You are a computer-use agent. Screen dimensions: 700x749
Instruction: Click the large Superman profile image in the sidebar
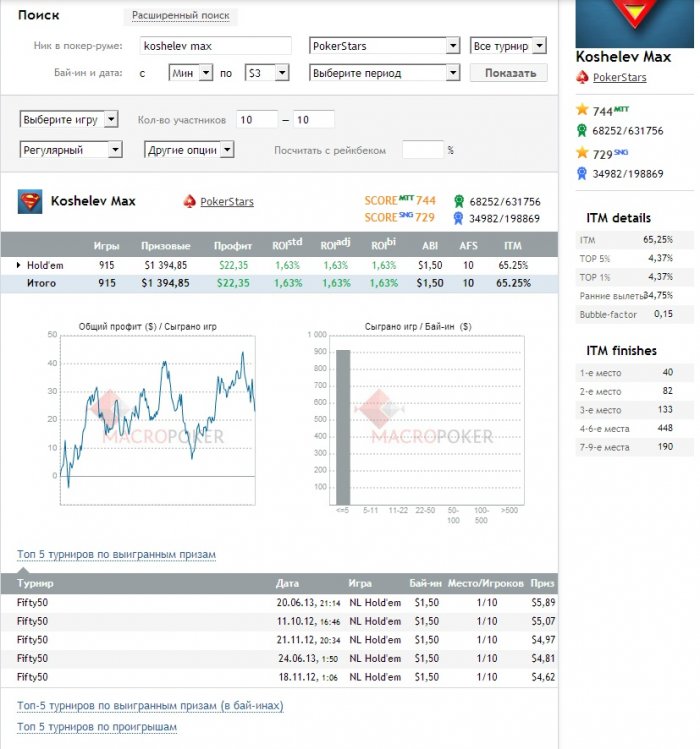point(635,24)
